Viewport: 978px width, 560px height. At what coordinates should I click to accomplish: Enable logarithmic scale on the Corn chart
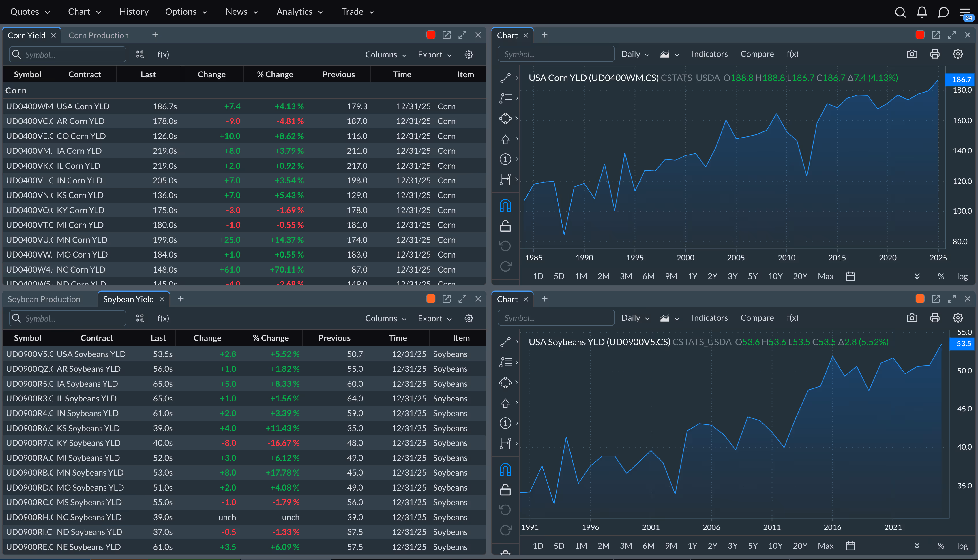click(x=963, y=276)
